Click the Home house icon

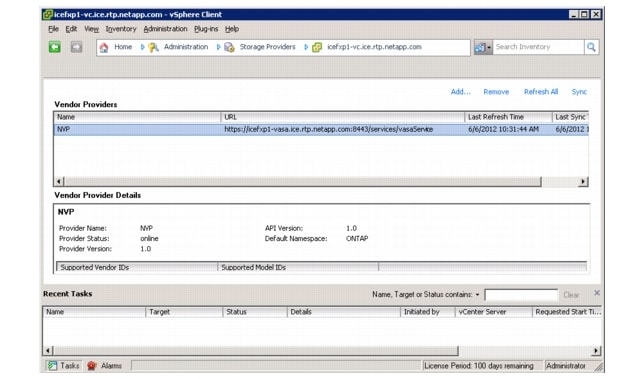tap(104, 47)
